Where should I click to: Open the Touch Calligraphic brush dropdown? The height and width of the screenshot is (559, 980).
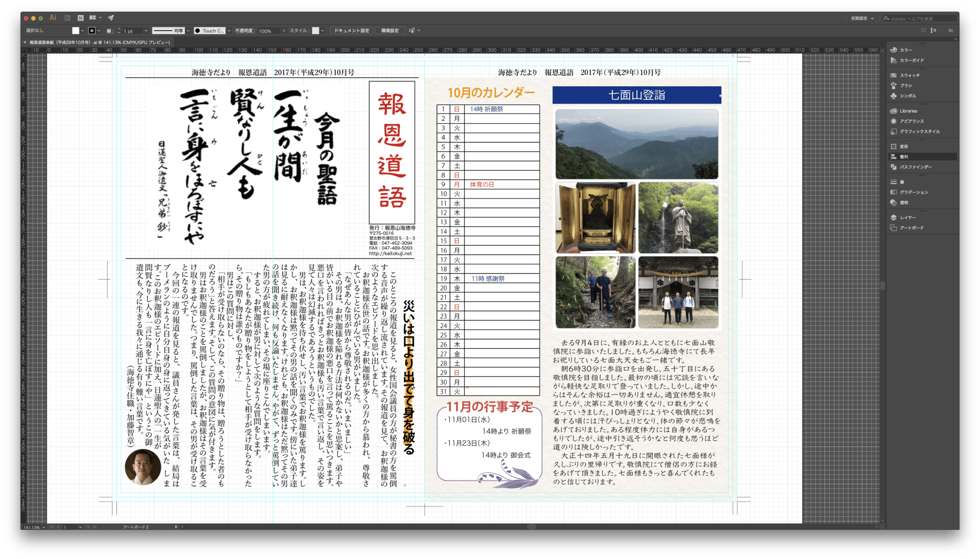[x=229, y=31]
